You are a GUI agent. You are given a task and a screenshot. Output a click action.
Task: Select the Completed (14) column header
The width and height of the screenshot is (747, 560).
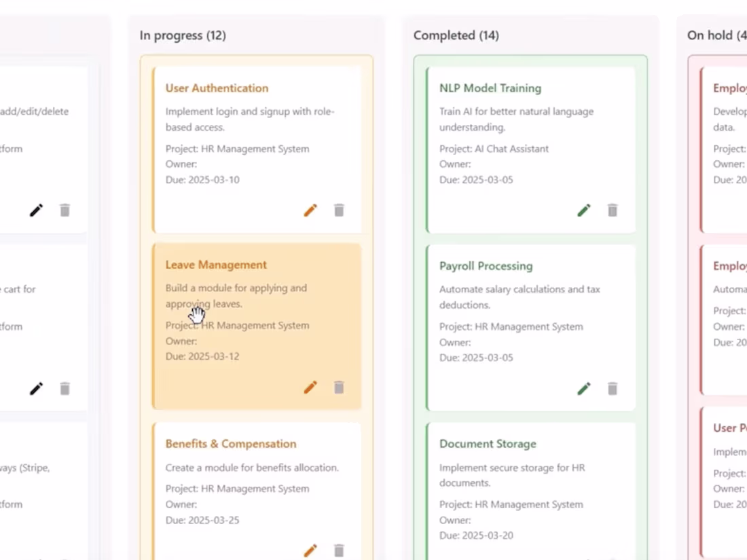456,35
